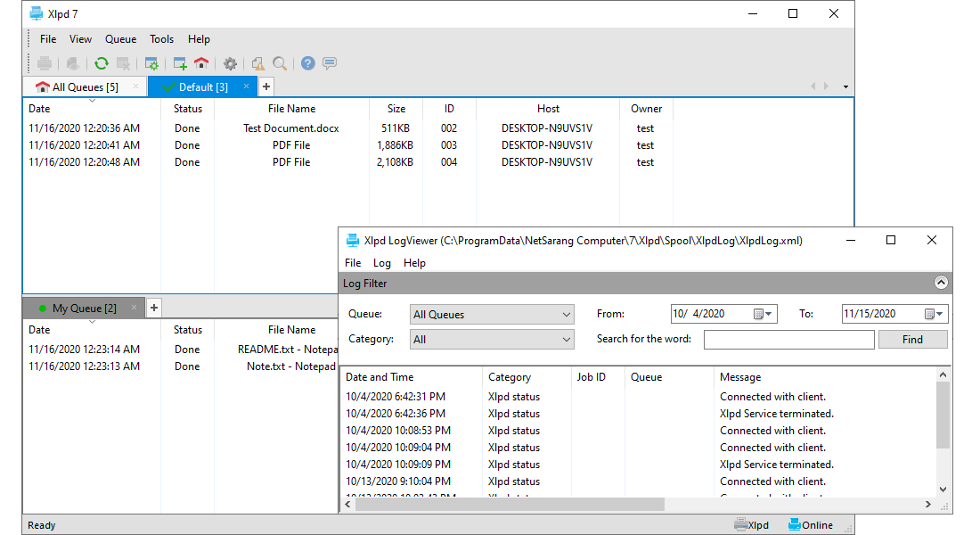
Task: Open the Help menu in Xlpd 7
Action: [199, 39]
